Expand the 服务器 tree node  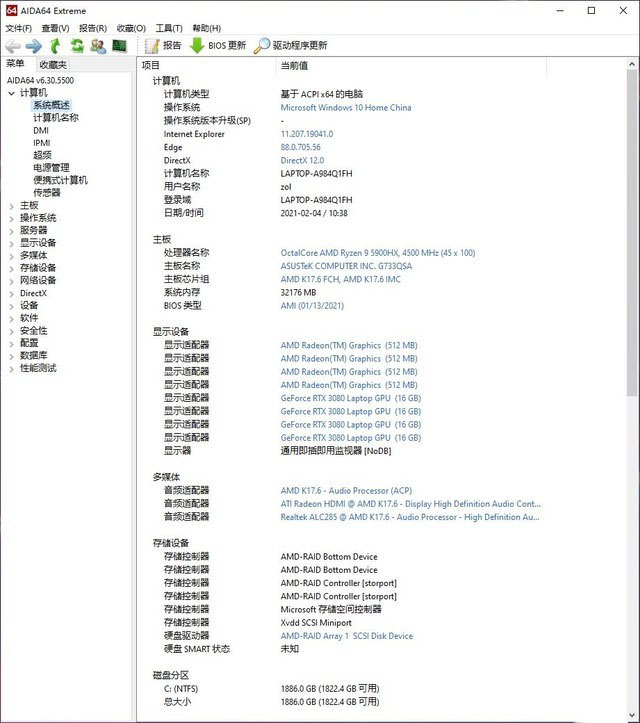(x=12, y=231)
